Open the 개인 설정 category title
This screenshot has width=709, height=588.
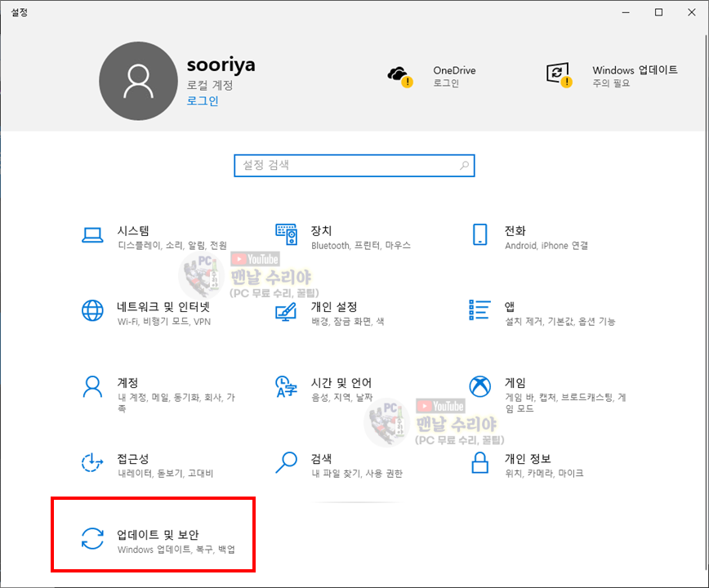(334, 307)
